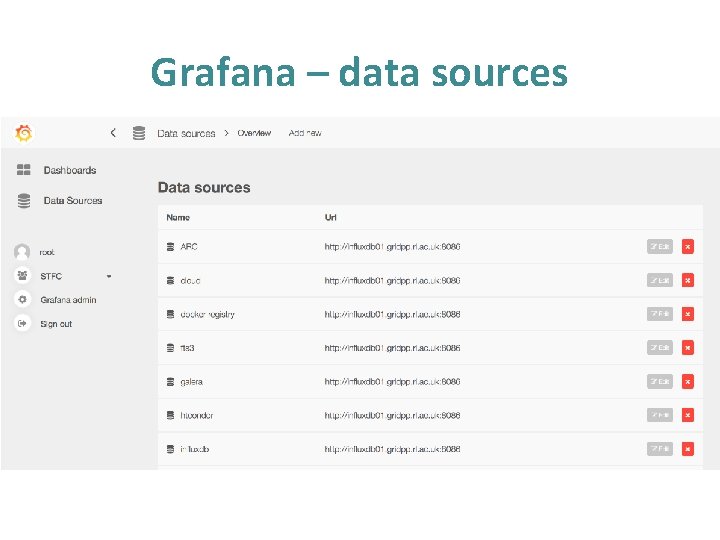Click the Grafana logo icon
720x540 pixels.
23,133
